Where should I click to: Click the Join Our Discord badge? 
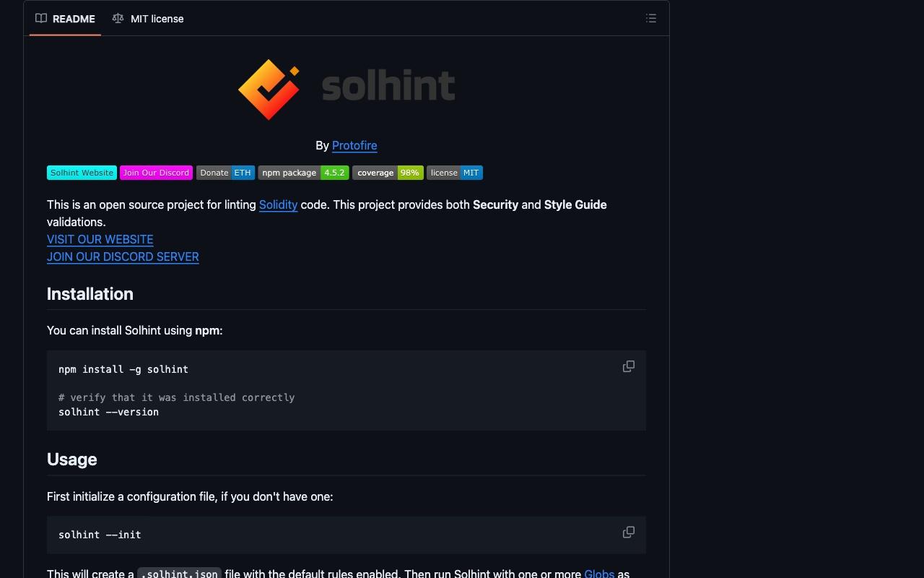pyautogui.click(x=156, y=173)
